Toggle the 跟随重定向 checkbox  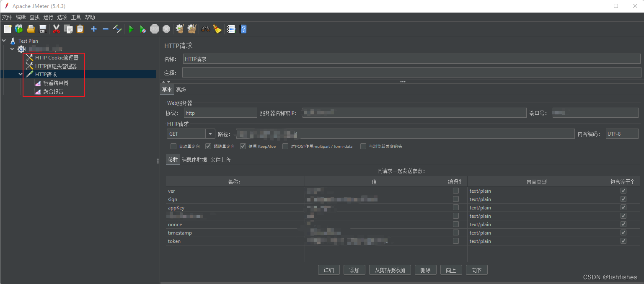tap(208, 146)
